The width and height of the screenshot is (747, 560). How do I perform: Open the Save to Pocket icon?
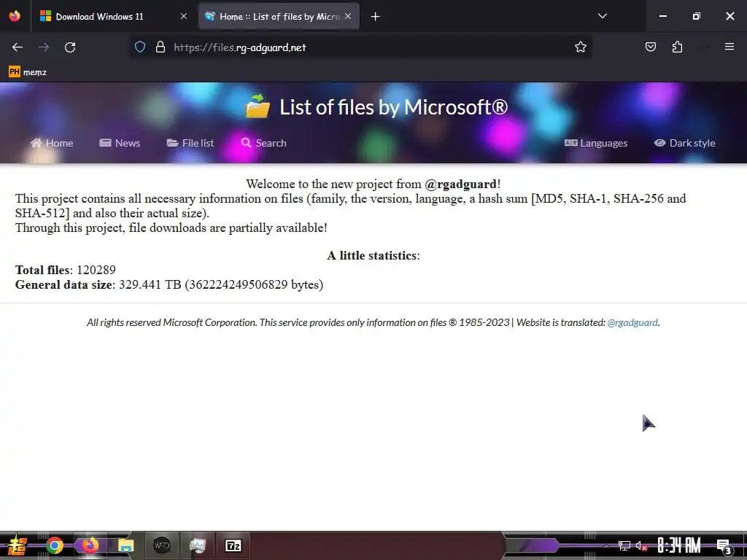pyautogui.click(x=650, y=47)
